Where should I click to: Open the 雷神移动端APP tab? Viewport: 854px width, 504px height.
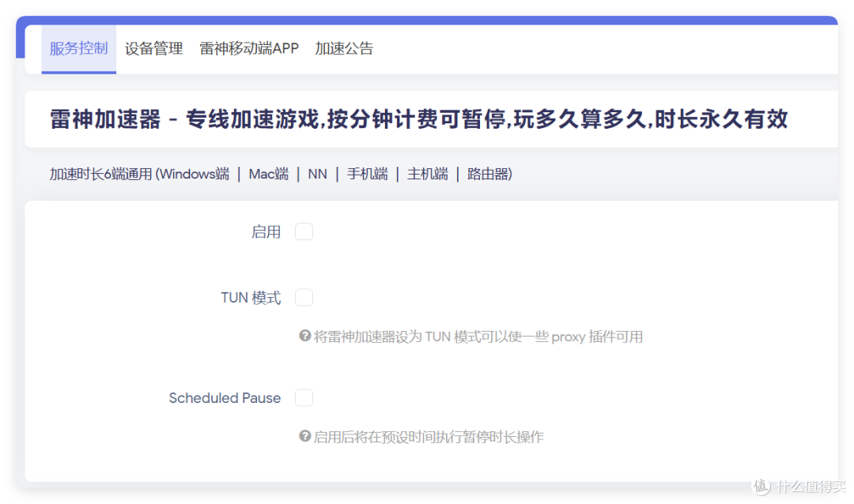click(249, 49)
